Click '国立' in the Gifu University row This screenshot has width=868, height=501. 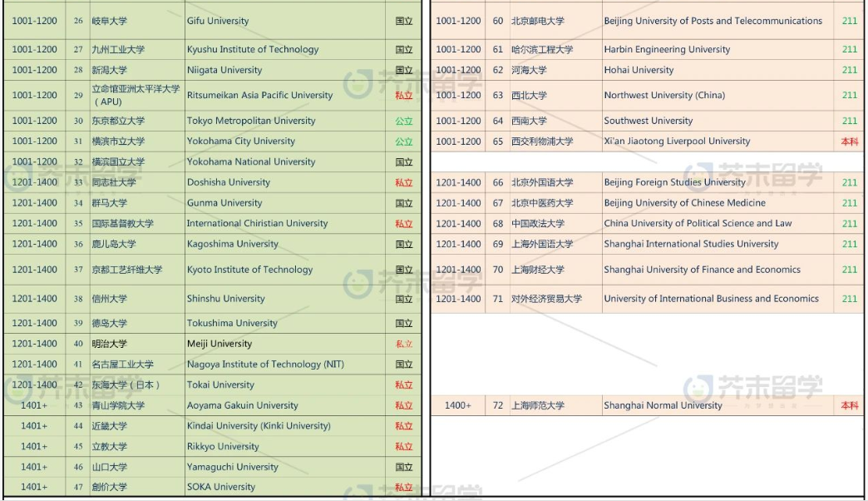[x=403, y=21]
